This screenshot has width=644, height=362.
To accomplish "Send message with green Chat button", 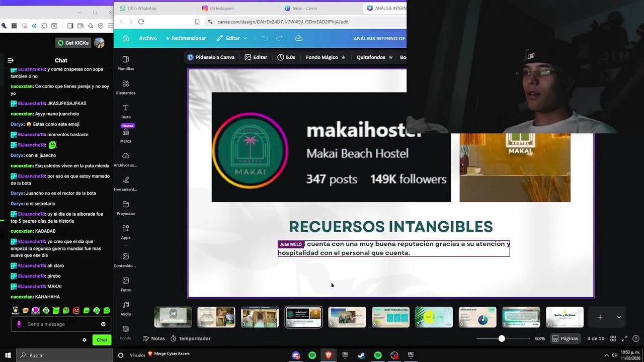I will [102, 340].
